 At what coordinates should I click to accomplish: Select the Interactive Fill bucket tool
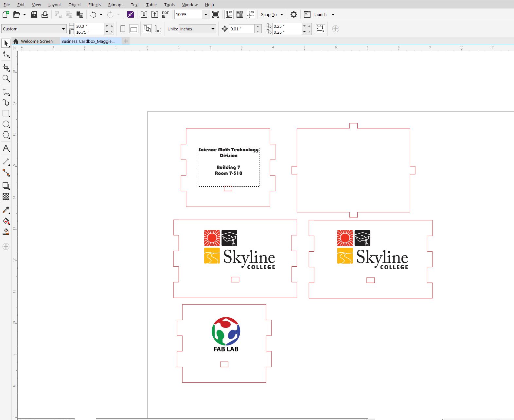(x=6, y=221)
